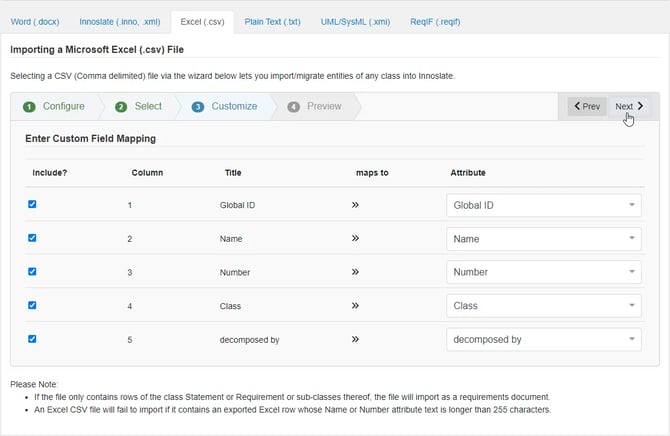This screenshot has height=436, width=670.
Task: Click the double-arrow icon in Class row
Action: tap(355, 306)
